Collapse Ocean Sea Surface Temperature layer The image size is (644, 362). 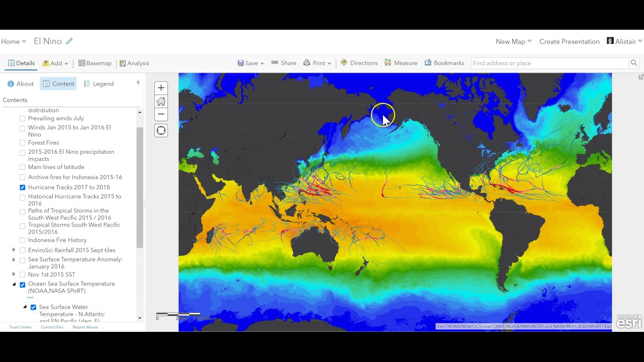click(x=14, y=284)
